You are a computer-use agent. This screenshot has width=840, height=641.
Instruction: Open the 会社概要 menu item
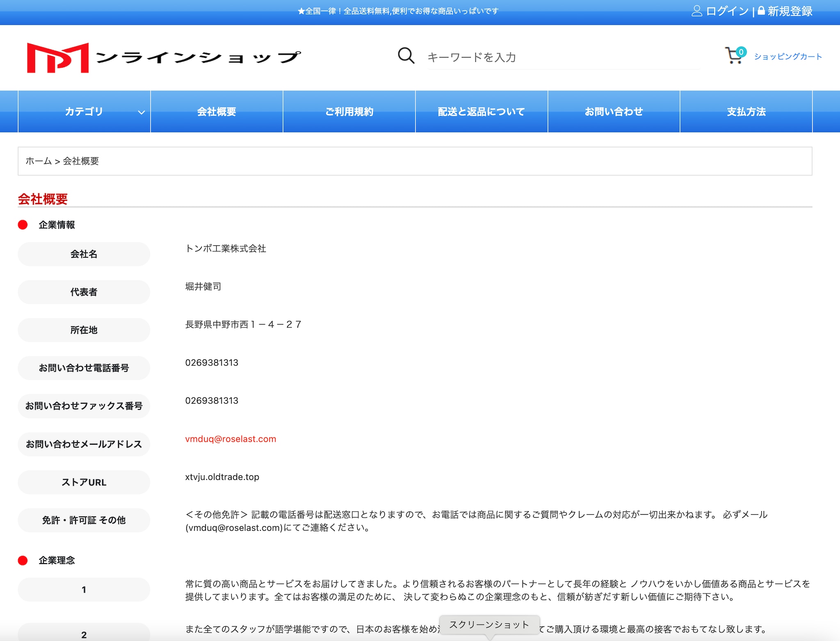coord(217,111)
